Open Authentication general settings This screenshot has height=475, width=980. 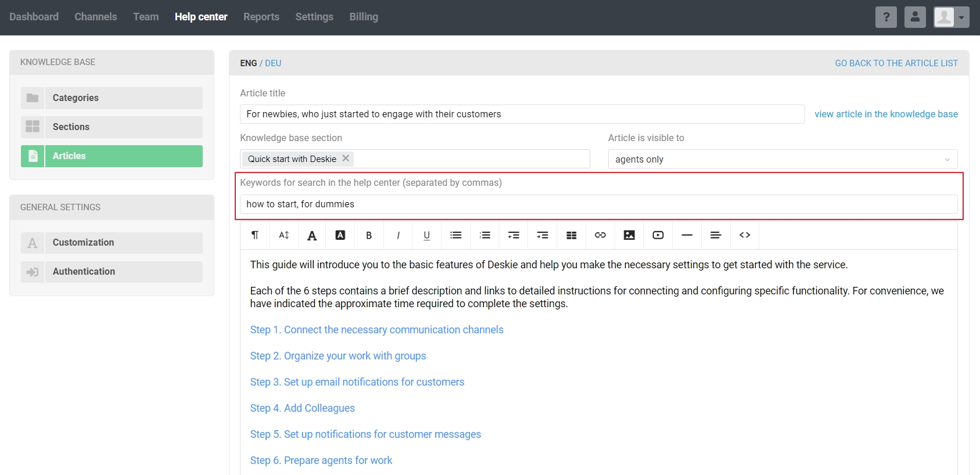(112, 272)
